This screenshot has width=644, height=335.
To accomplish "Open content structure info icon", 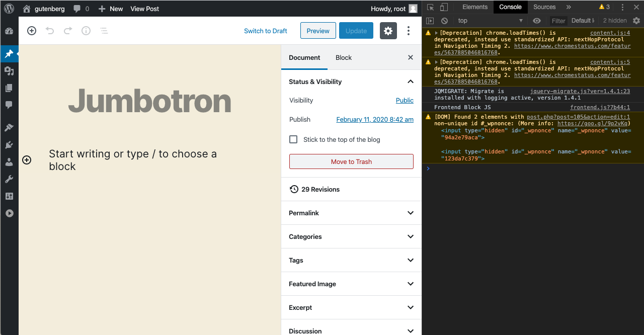I will coord(86,31).
